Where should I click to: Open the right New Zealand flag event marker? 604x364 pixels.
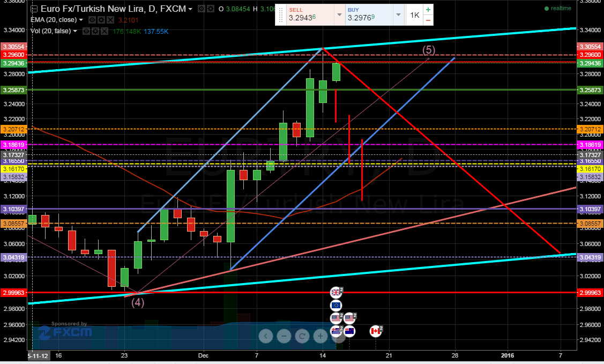pos(349,331)
